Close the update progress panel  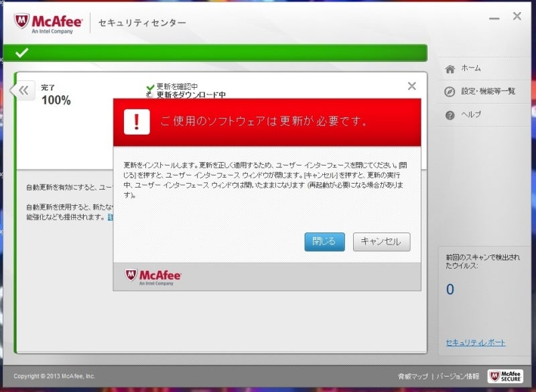coord(412,86)
